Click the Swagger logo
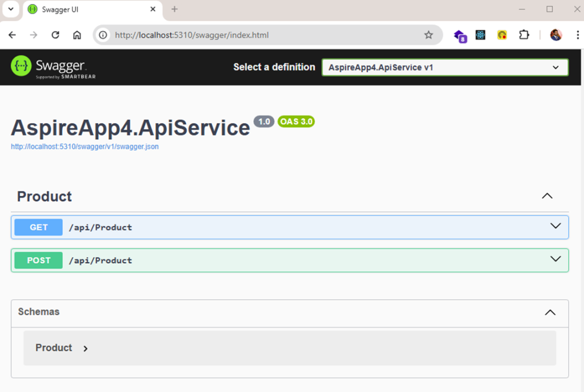The height and width of the screenshot is (392, 584). 53,67
